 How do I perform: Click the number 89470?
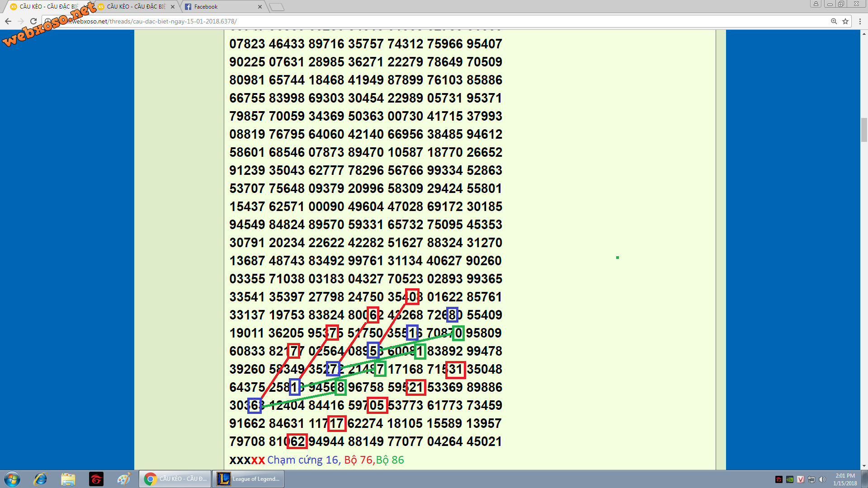click(x=366, y=152)
